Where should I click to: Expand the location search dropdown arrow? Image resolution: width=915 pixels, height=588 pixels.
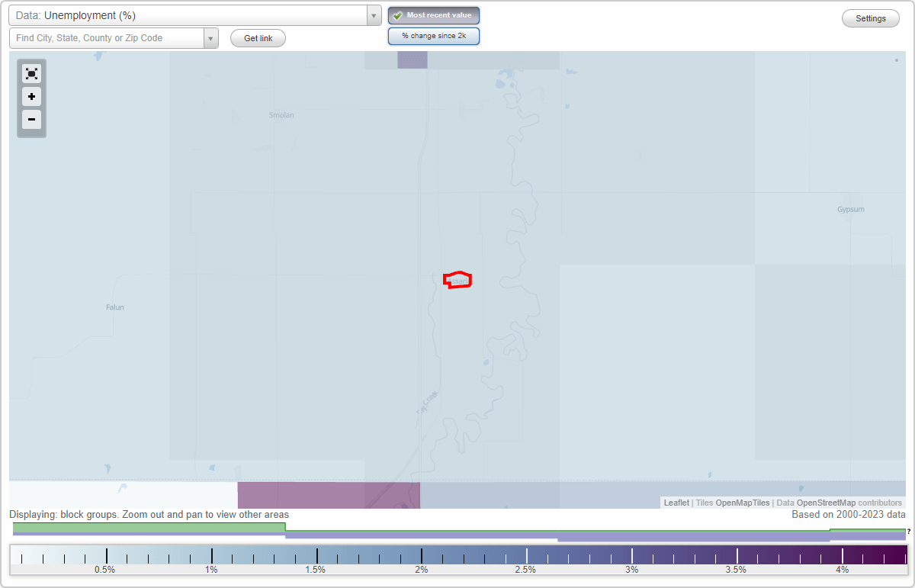(211, 38)
